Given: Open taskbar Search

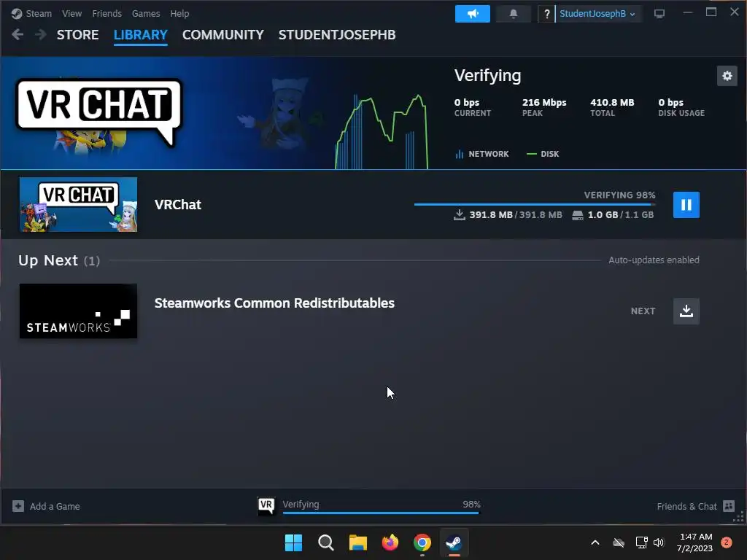Looking at the screenshot, I should (326, 542).
